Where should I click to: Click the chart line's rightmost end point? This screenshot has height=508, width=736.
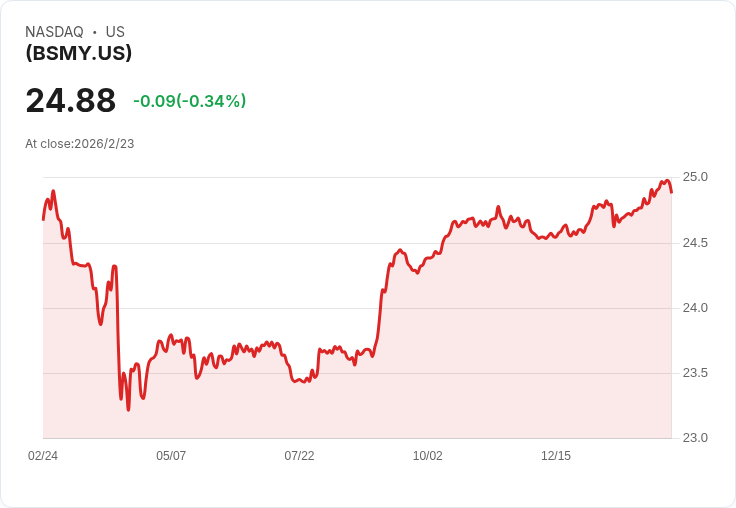coord(671,192)
